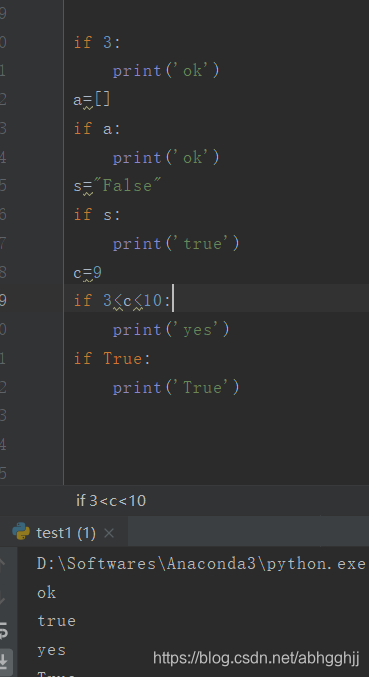Click the code line s="False"
Image resolution: width=369 pixels, height=677 pixels.
point(117,186)
